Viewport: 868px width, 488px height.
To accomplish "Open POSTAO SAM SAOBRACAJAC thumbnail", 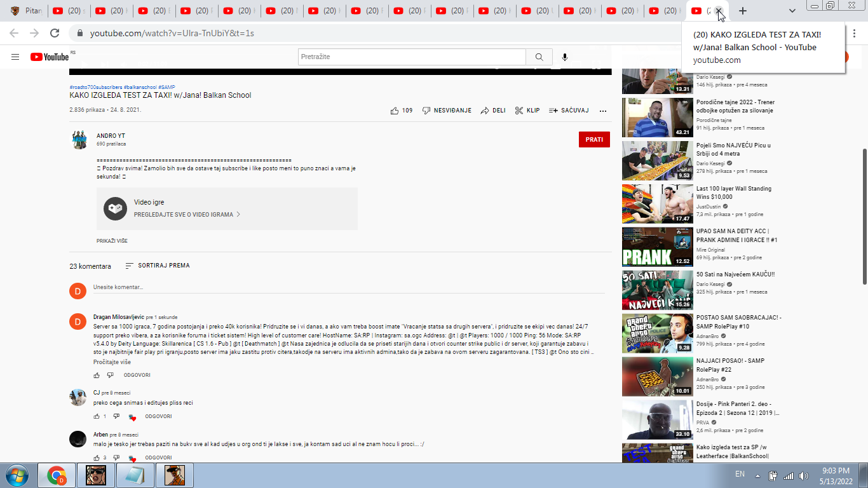I will [x=657, y=333].
